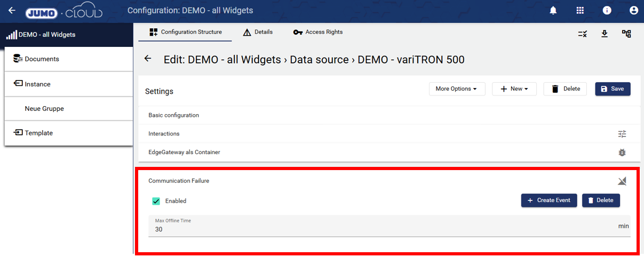Expand the Basic configuration section

tap(173, 115)
